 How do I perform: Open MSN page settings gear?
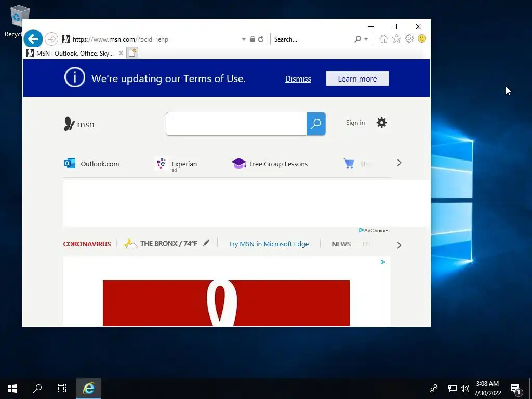coord(382,123)
